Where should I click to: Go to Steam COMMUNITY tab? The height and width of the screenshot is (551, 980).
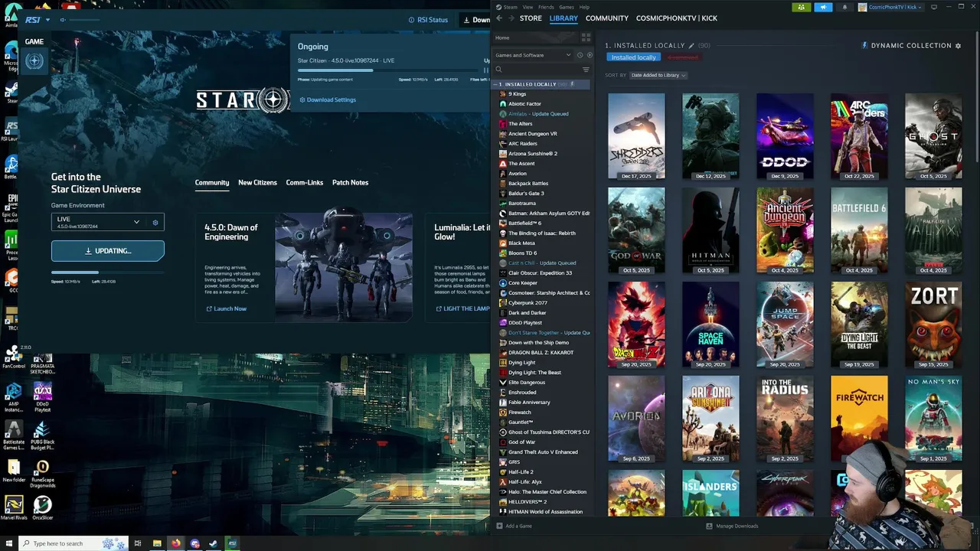607,18
